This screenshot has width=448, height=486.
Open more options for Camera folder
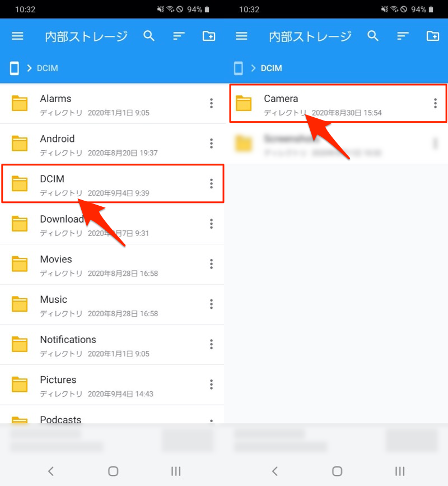coord(435,103)
